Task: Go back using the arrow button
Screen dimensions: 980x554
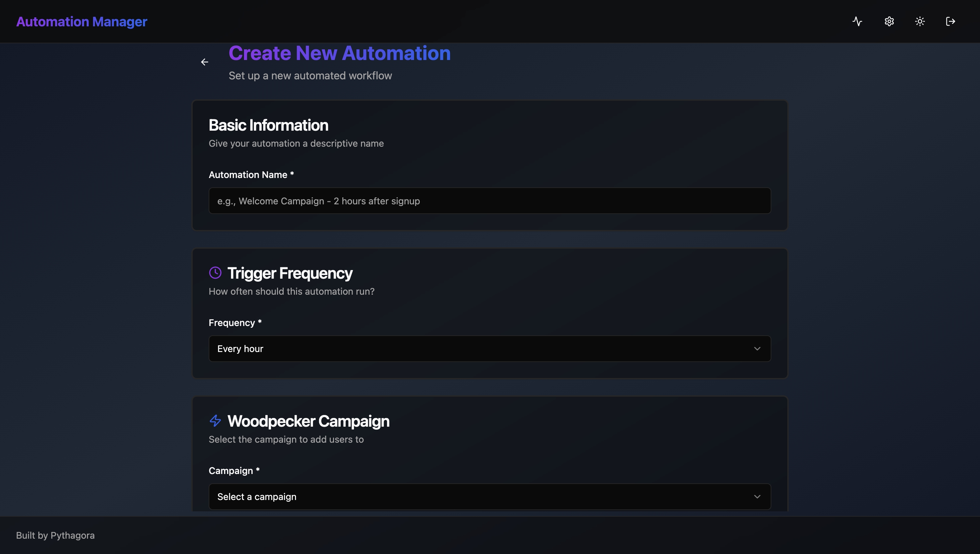Action: click(x=205, y=62)
